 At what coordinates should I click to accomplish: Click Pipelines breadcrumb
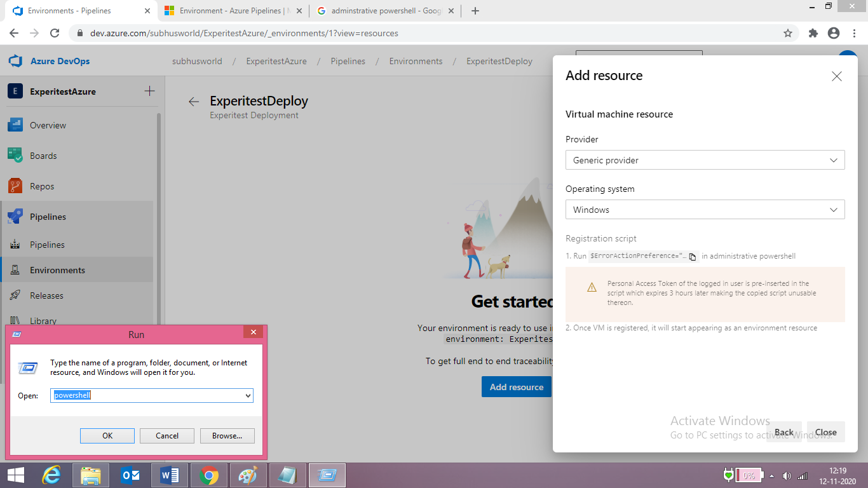tap(348, 61)
